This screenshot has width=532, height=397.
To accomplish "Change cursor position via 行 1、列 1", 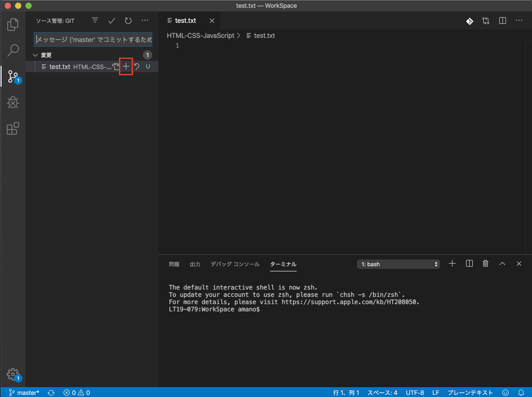I will (x=346, y=393).
